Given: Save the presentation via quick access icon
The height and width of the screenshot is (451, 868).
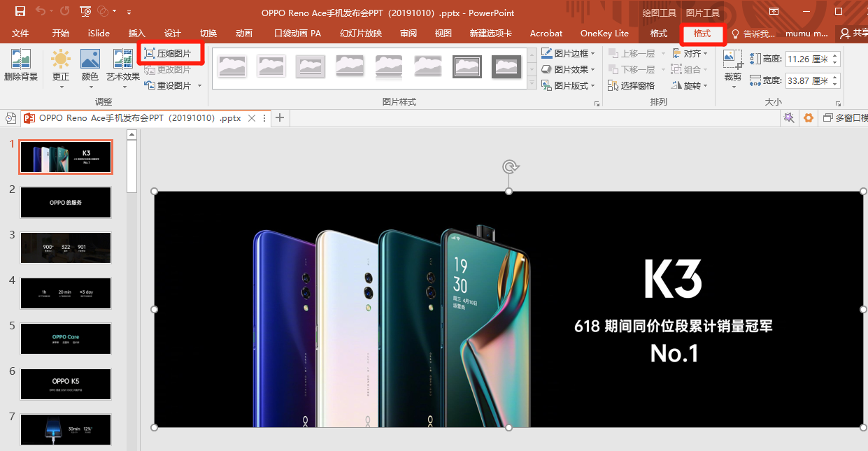Looking at the screenshot, I should point(20,11).
